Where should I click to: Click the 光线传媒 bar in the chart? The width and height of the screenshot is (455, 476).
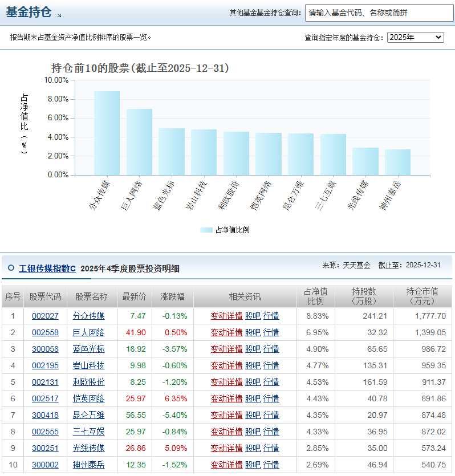coord(365,161)
